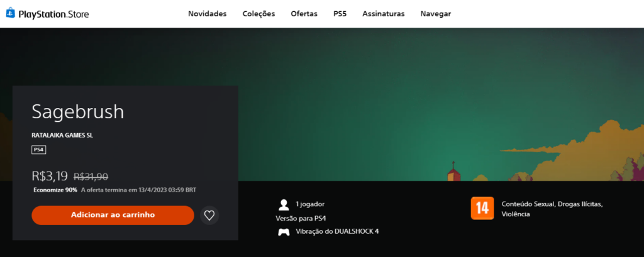The height and width of the screenshot is (257, 644).
Task: Click the PS4 platform badge
Action: click(39, 150)
